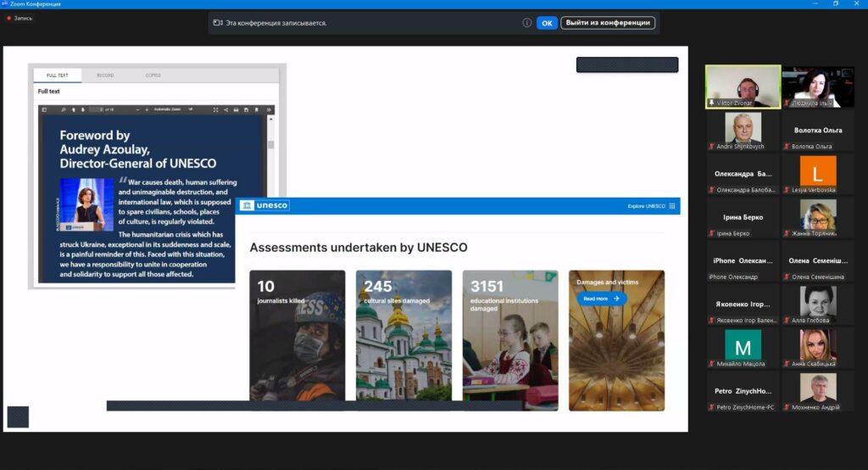
Task: Select Яковенко Ігор participant tile
Action: [743, 305]
